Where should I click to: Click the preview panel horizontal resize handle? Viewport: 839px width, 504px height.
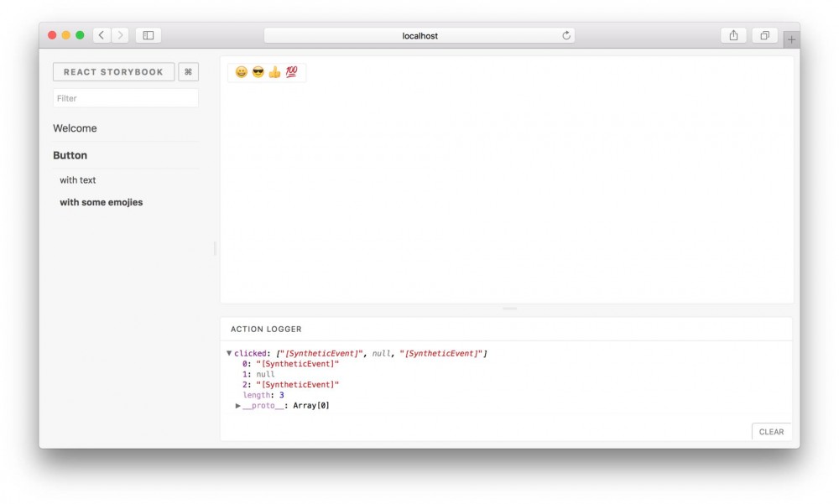point(509,308)
